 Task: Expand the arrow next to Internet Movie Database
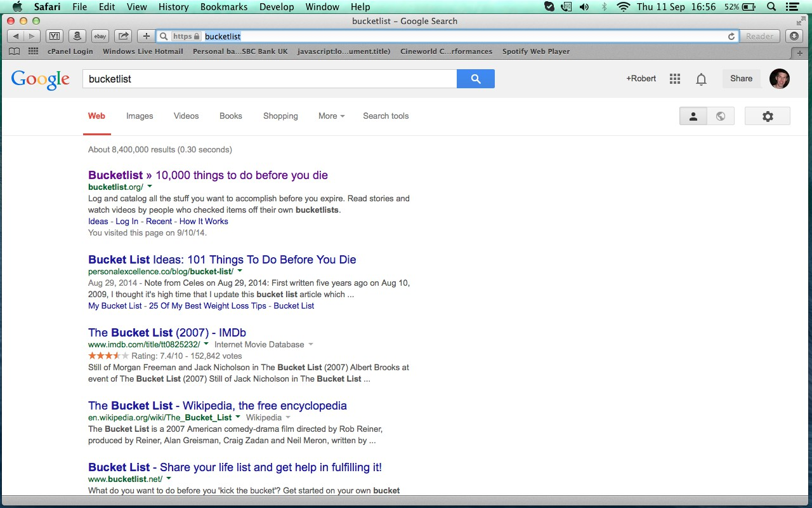[x=311, y=345]
